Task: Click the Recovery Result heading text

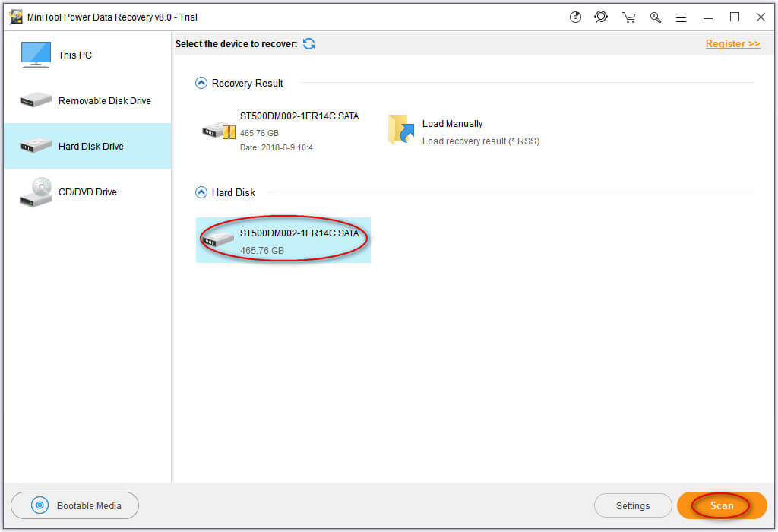Action: [247, 84]
